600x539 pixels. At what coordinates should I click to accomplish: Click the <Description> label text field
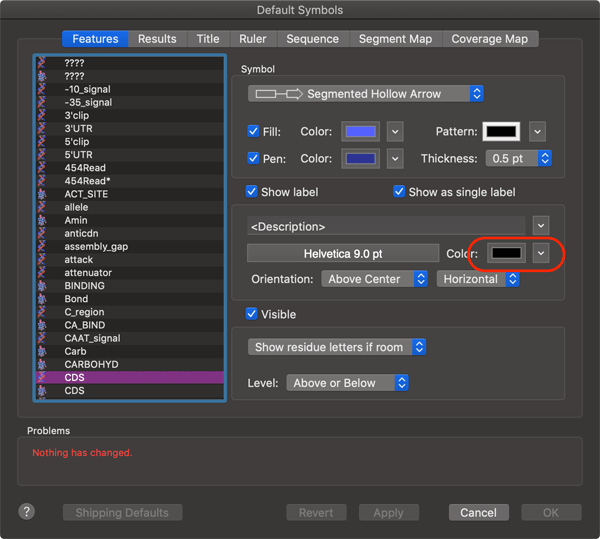(386, 226)
